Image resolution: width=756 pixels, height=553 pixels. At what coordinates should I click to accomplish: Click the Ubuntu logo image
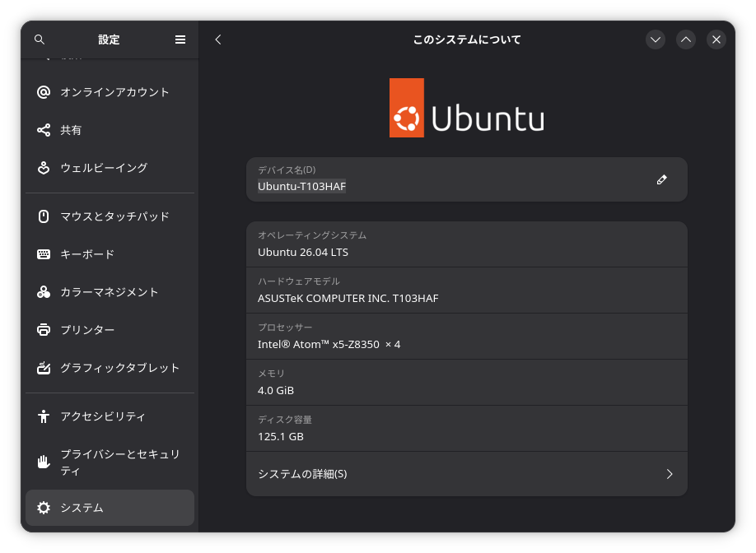[x=467, y=108]
